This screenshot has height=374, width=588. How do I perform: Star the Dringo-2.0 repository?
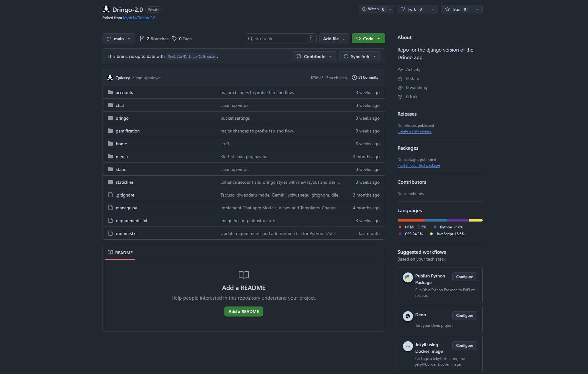tap(456, 9)
